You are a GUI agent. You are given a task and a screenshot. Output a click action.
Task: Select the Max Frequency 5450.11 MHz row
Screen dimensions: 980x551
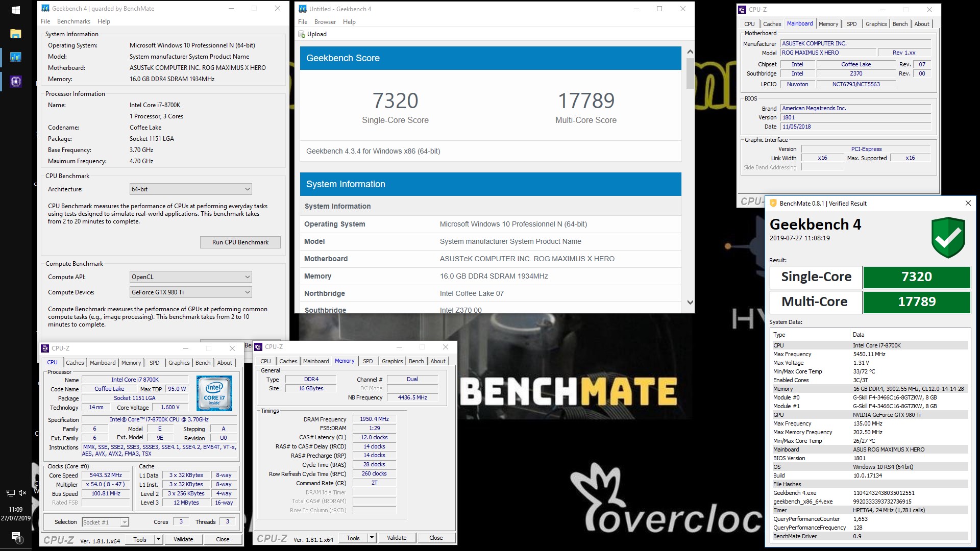pos(869,354)
